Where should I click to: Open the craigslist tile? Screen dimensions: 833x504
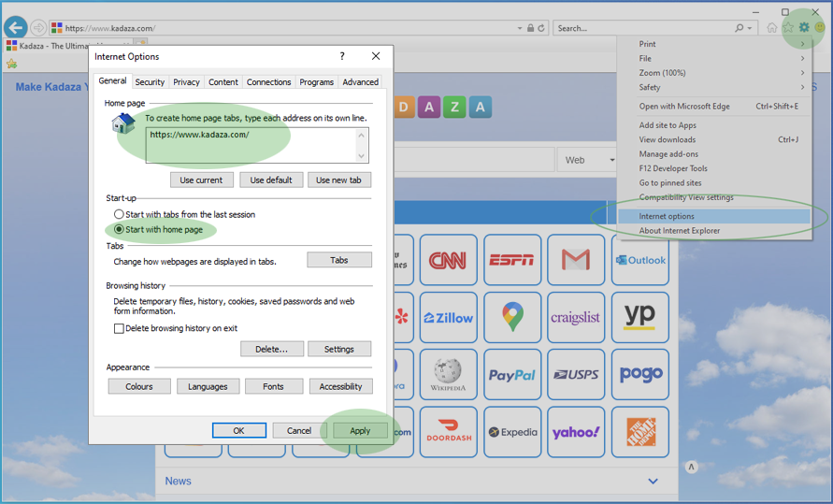[x=576, y=318]
